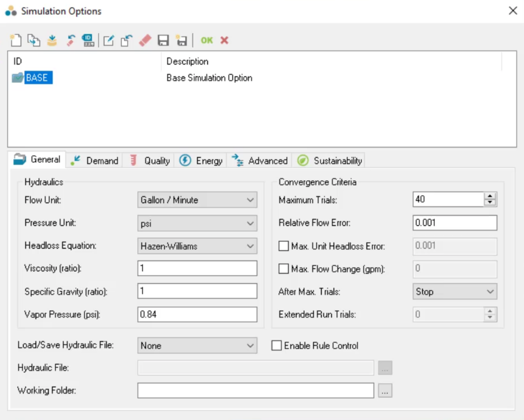Toggle the Max. Unit Headloss Error checkbox

(x=284, y=246)
